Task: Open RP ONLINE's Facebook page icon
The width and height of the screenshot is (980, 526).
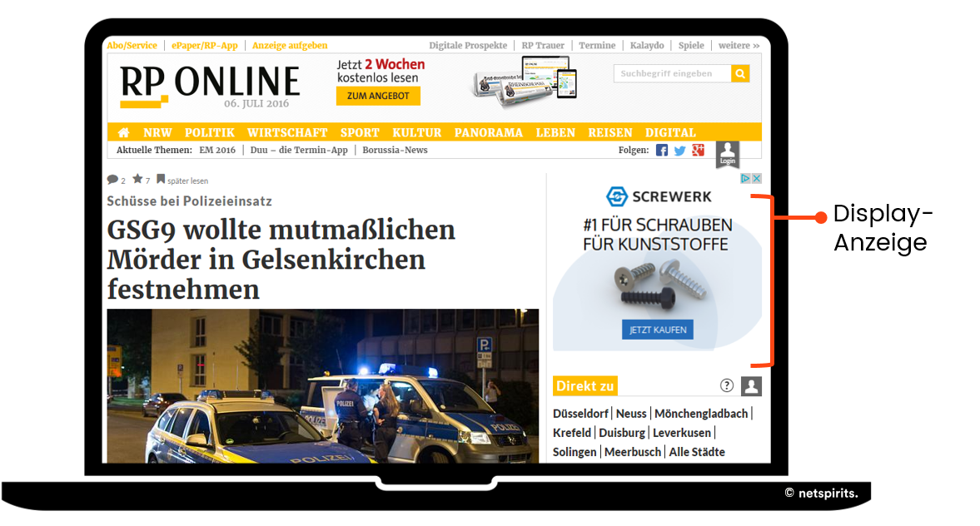Action: tap(661, 150)
